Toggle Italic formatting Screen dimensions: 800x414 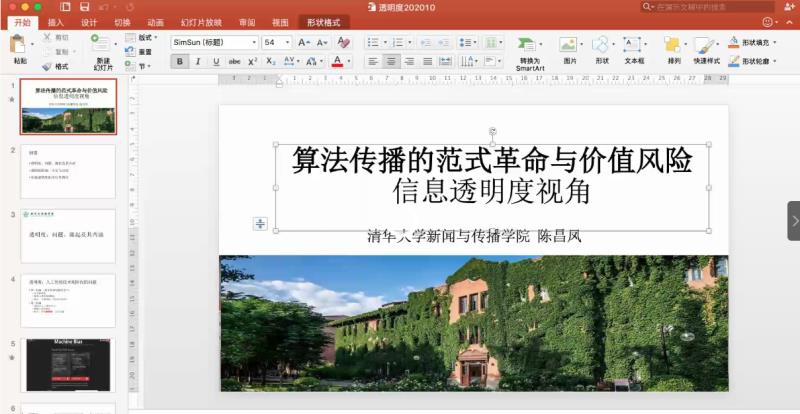tap(198, 62)
